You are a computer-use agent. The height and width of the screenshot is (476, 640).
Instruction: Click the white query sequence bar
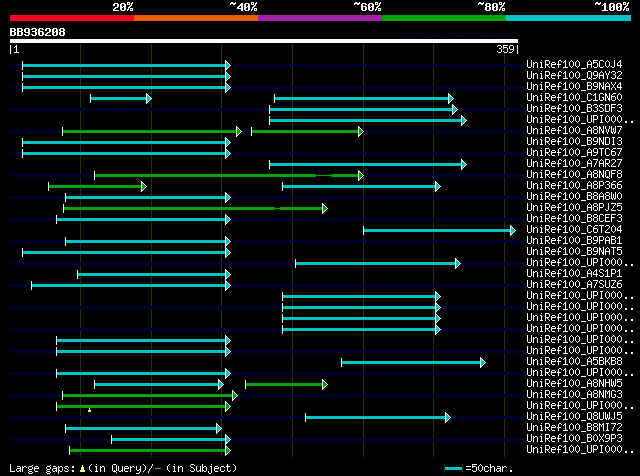[264, 41]
